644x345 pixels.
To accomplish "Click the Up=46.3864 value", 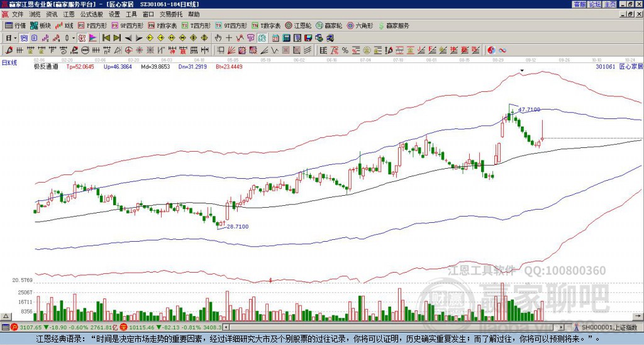I will 118,67.
